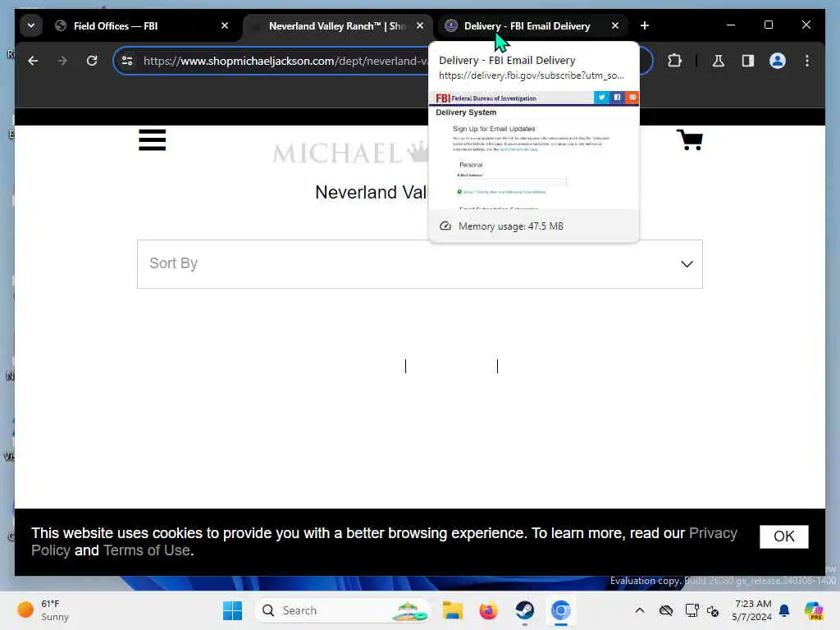This screenshot has width=840, height=630.
Task: Open the Copilot preview icon
Action: coord(814,610)
